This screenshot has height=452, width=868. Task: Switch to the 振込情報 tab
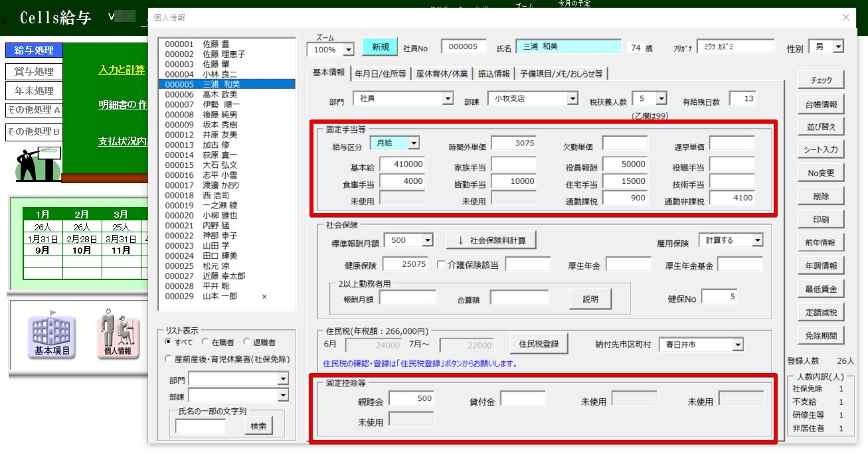pyautogui.click(x=493, y=74)
